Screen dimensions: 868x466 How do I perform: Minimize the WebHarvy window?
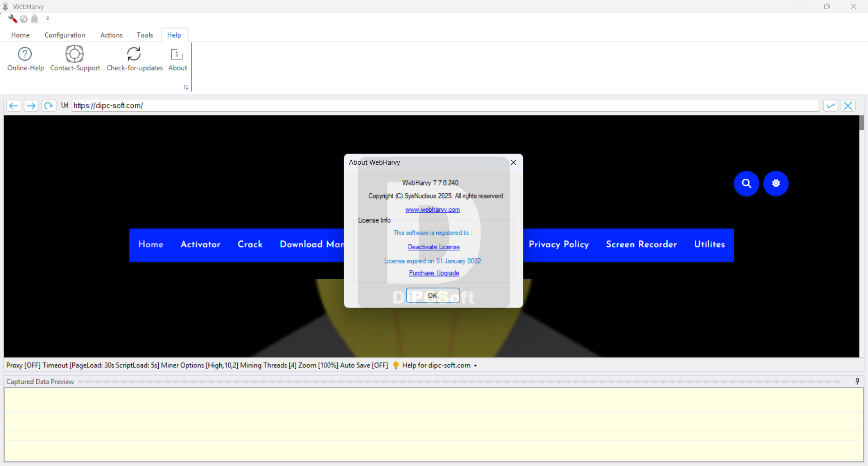pos(801,6)
